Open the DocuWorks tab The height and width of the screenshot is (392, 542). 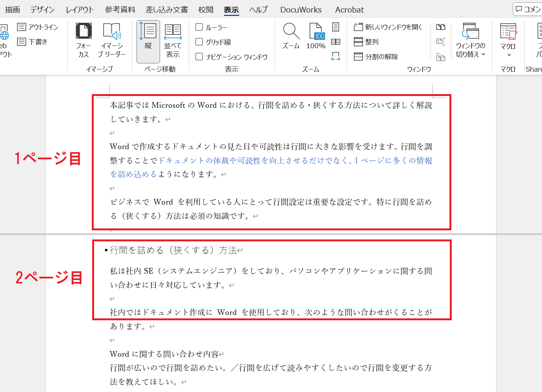301,9
